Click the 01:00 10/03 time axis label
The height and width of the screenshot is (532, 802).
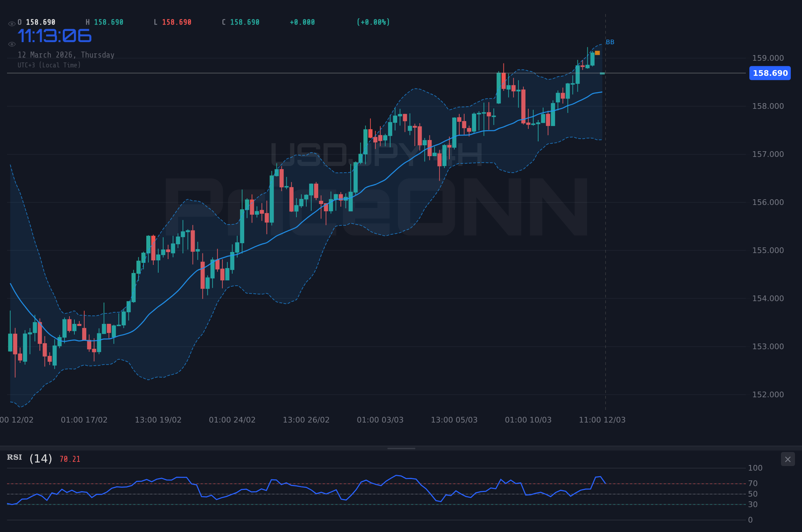(x=528, y=420)
